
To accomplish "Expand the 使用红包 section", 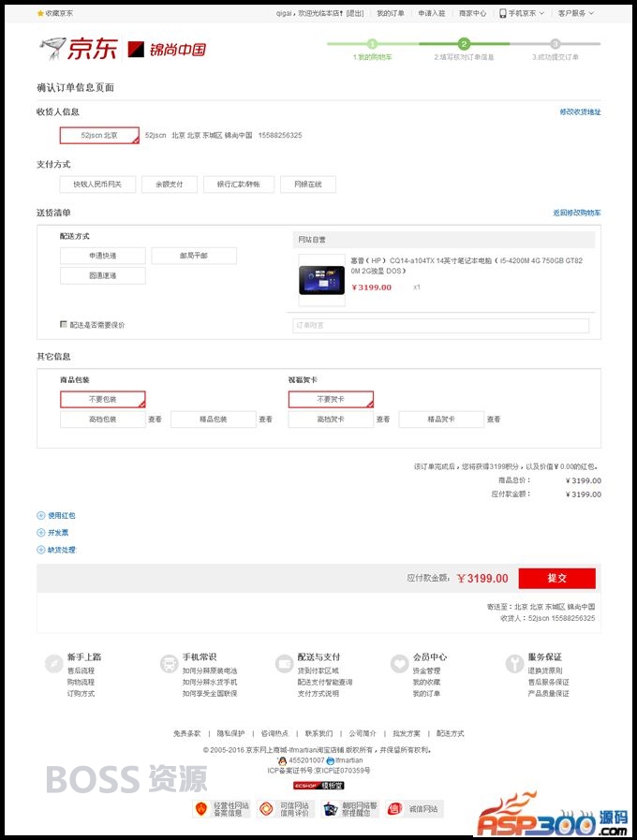I will pyautogui.click(x=56, y=515).
